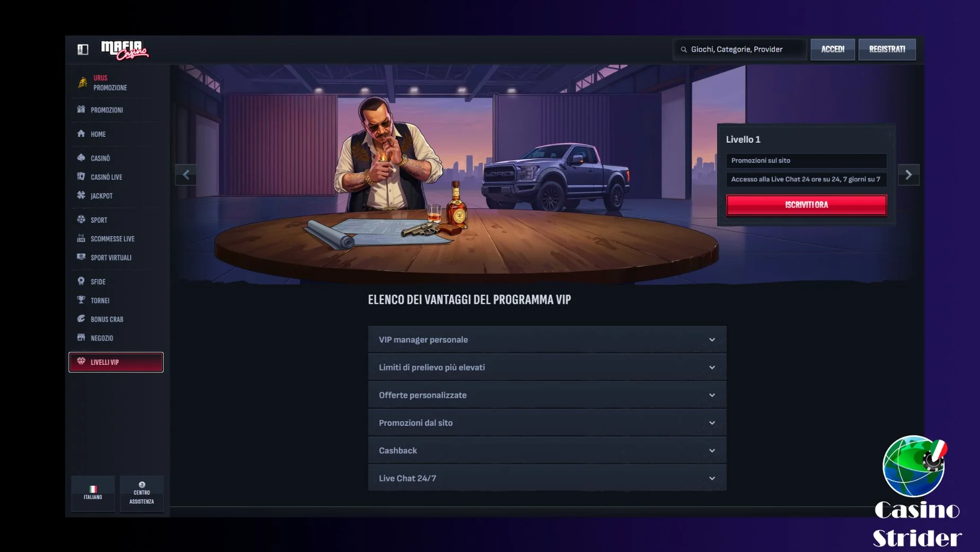
Task: Open Livelli VIP menu item
Action: tap(116, 362)
